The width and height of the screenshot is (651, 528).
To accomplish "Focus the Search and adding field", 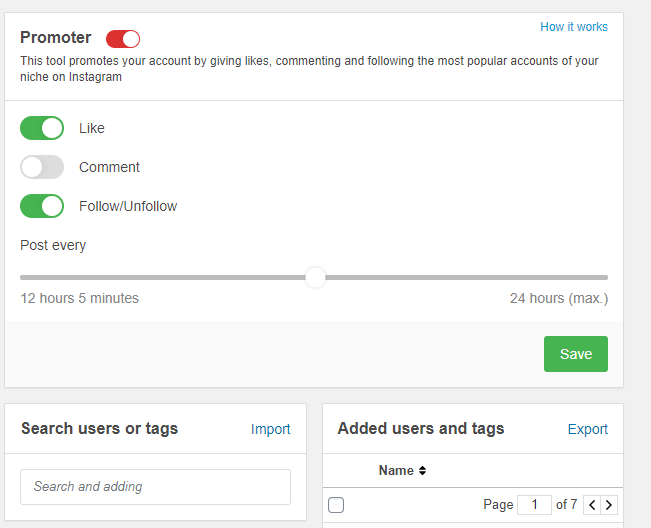I will coord(155,487).
